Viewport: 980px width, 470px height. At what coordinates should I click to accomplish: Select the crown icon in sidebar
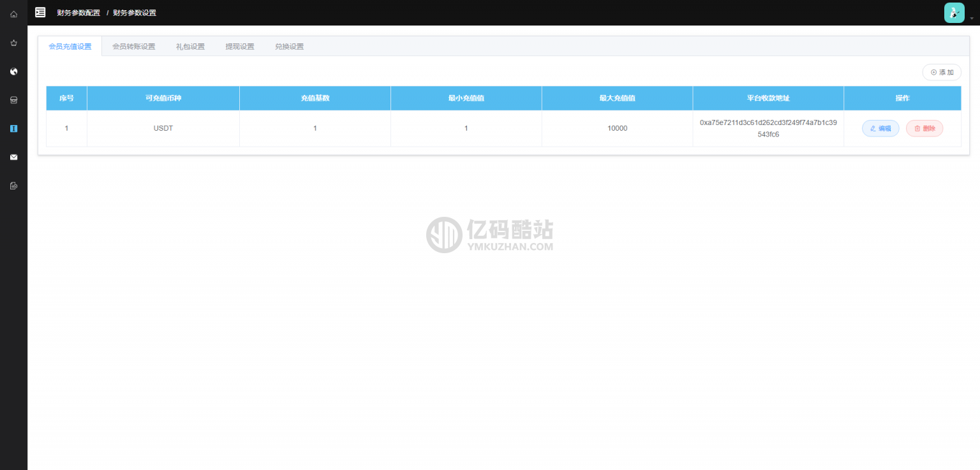(x=13, y=43)
